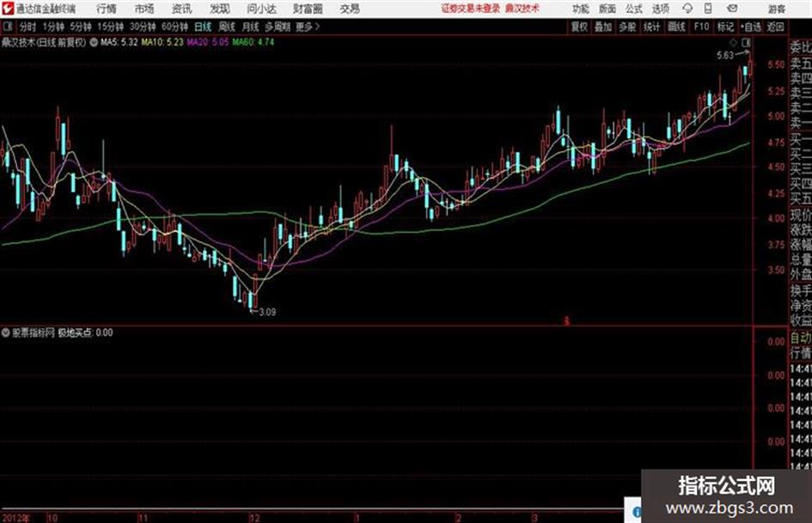812x523 pixels.
Task: Select the 月线 monthly chart tab
Action: pos(251,27)
